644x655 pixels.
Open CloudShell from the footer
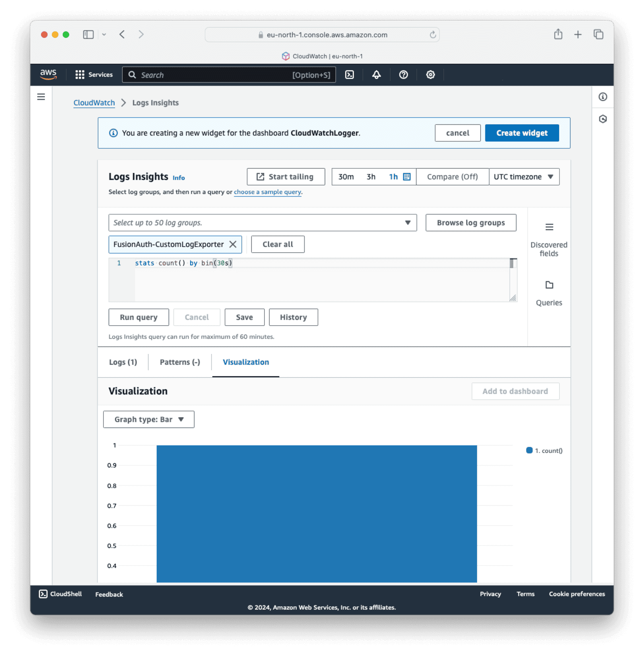pyautogui.click(x=60, y=594)
